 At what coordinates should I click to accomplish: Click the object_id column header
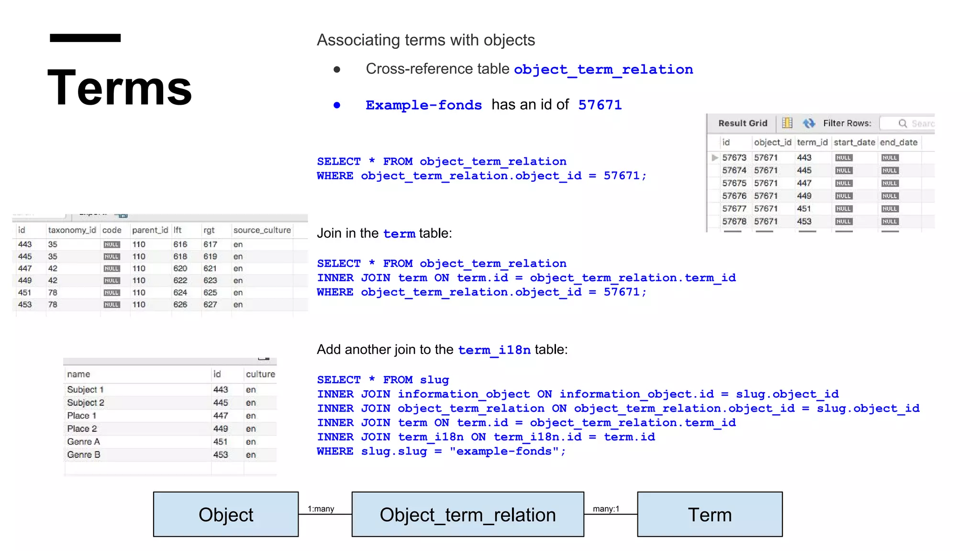[x=773, y=142]
